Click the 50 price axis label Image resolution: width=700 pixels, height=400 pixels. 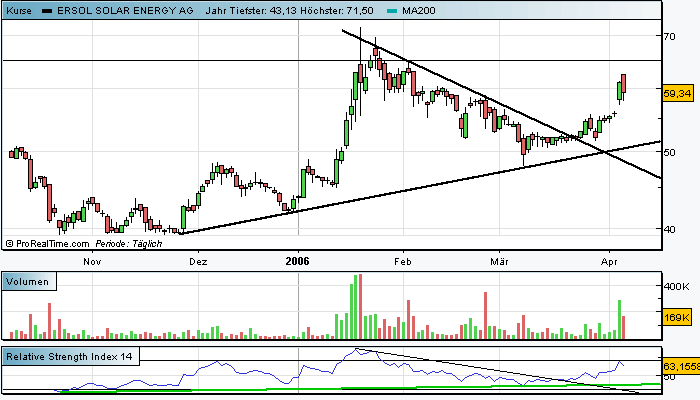point(670,152)
